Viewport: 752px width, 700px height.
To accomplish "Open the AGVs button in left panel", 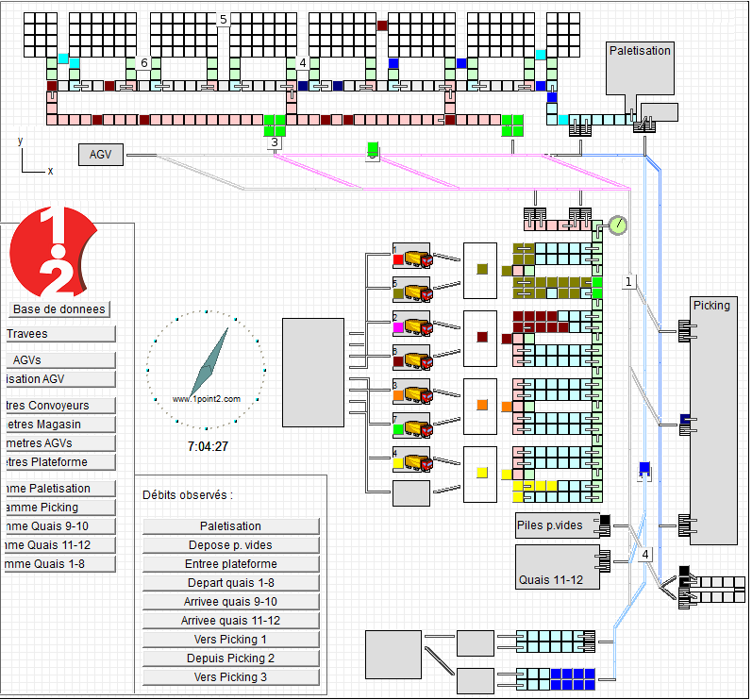I will pyautogui.click(x=58, y=360).
